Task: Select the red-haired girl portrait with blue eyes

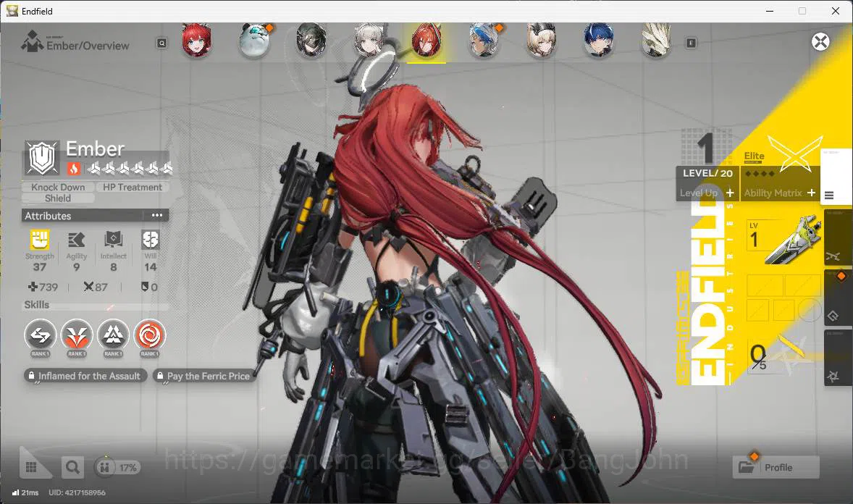Action: [x=196, y=41]
